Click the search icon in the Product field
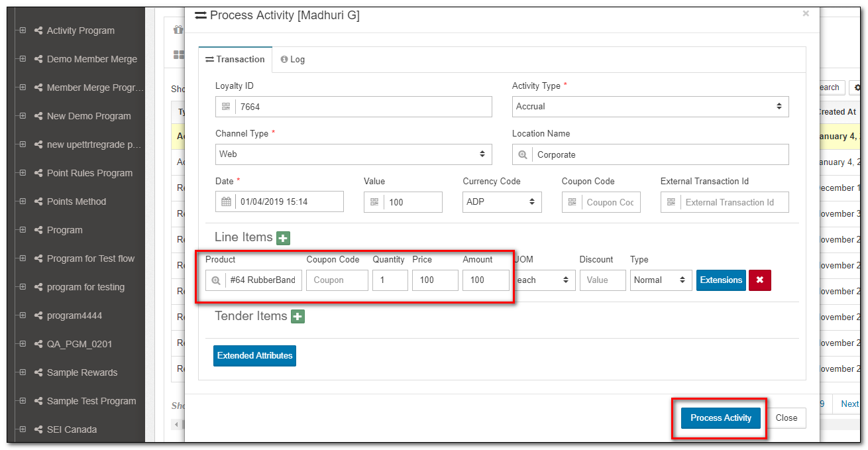Screen dimensions: 868x450 215,280
